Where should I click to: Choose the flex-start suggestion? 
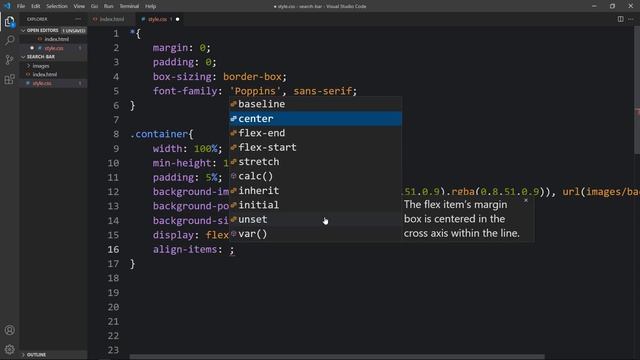pyautogui.click(x=316, y=147)
